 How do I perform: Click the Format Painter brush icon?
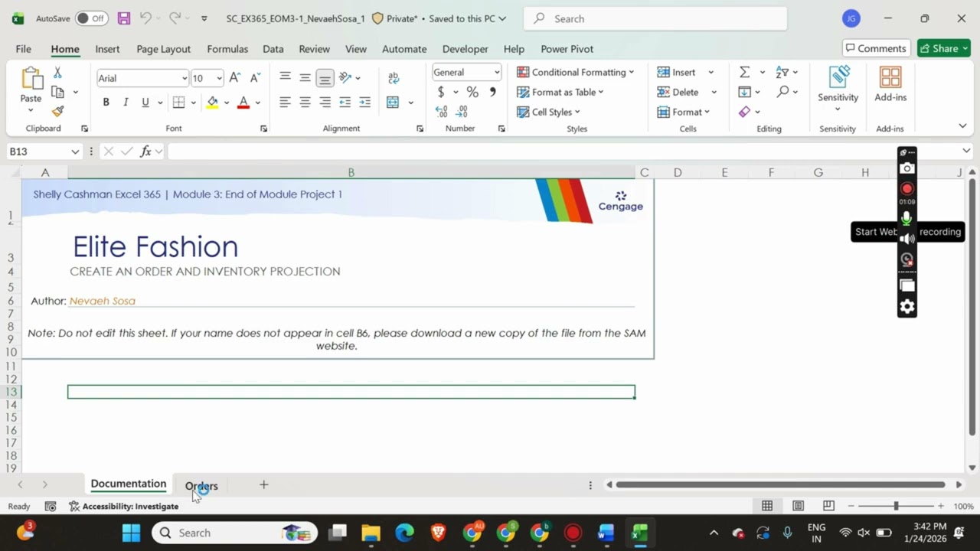point(57,111)
